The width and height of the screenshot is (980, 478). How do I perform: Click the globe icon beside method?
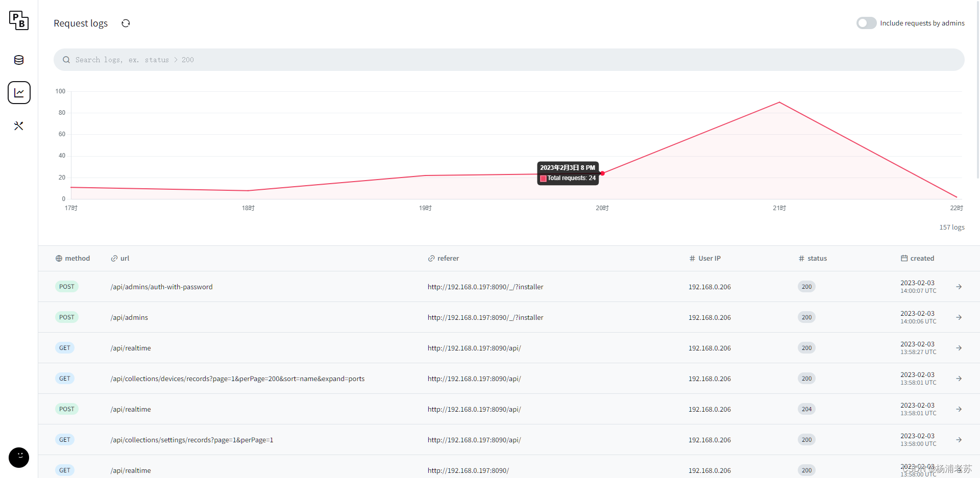coord(59,259)
